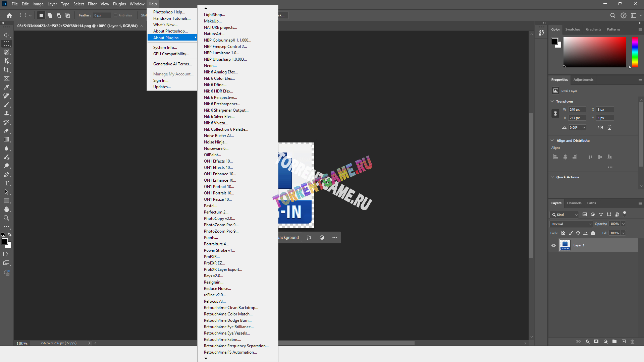Viewport: 644px width, 362px height.
Task: Click System Info in Help menu
Action: click(165, 48)
